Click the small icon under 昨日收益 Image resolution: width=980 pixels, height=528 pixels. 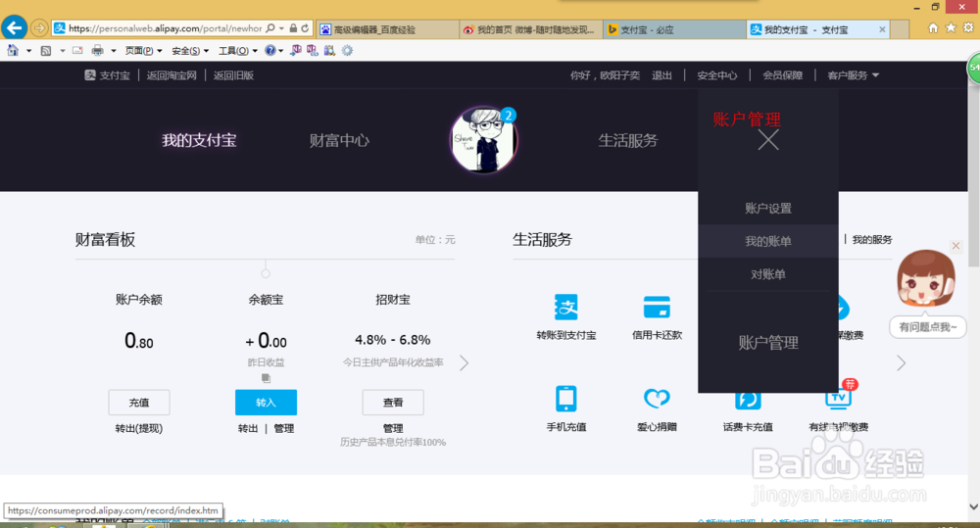click(266, 378)
